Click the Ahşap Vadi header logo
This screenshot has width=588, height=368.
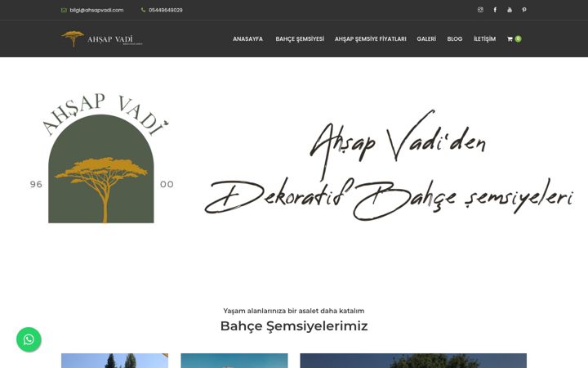point(101,38)
